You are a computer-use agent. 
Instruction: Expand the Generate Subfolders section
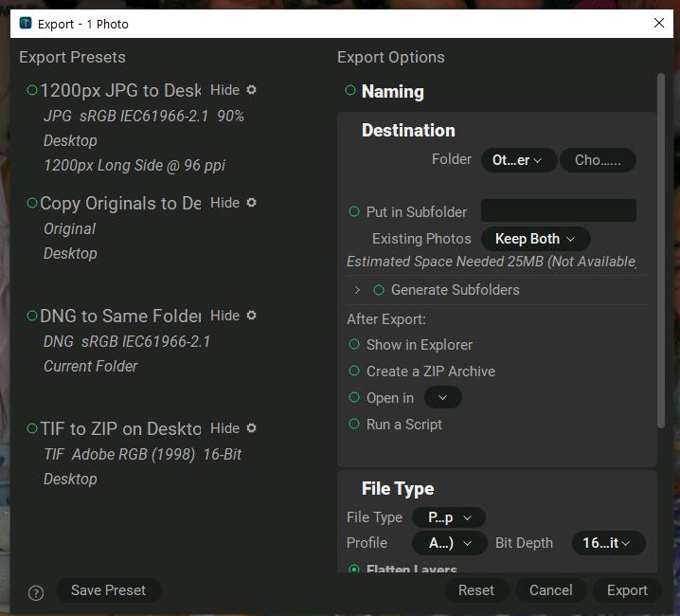point(357,290)
